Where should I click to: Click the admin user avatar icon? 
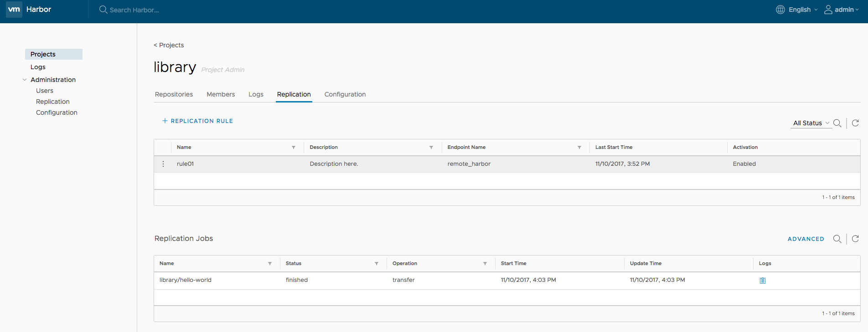pos(828,10)
